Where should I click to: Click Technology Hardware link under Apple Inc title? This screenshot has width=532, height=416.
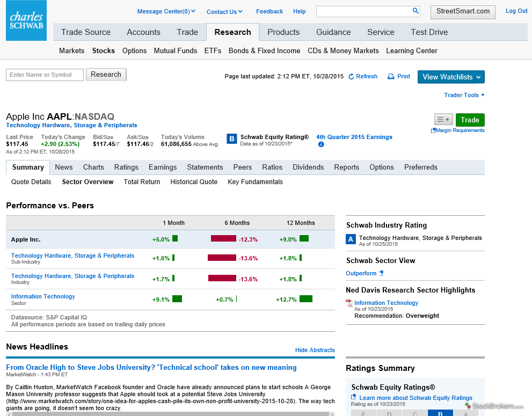(x=71, y=125)
